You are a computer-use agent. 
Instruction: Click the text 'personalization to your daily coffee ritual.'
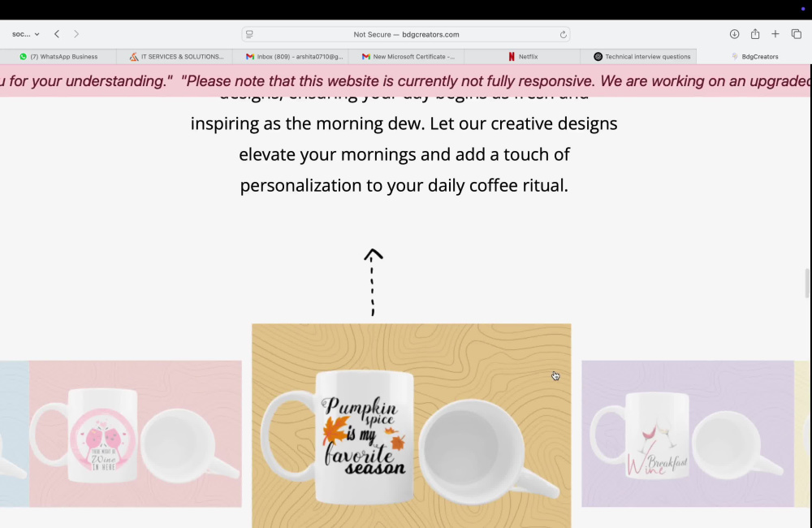point(404,185)
